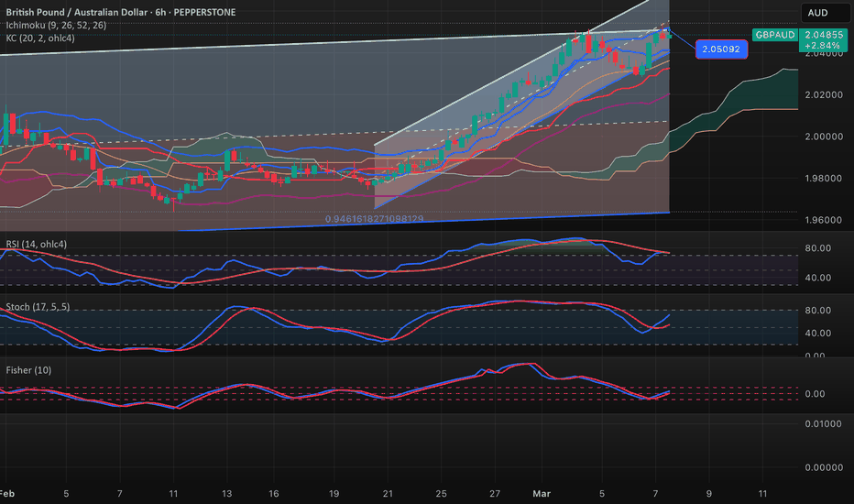Click the 0.01000 axis label in bottom pane
Image resolution: width=854 pixels, height=504 pixels.
tap(824, 424)
